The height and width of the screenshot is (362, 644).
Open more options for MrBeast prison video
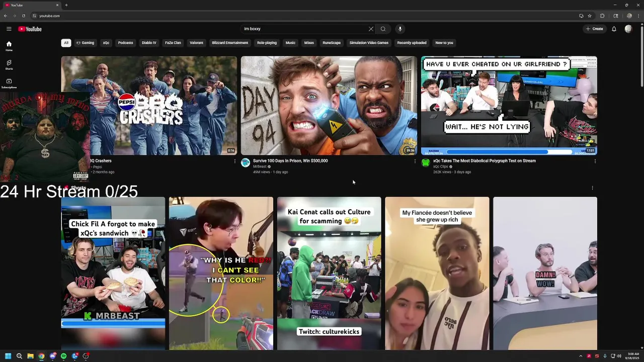[415, 161]
